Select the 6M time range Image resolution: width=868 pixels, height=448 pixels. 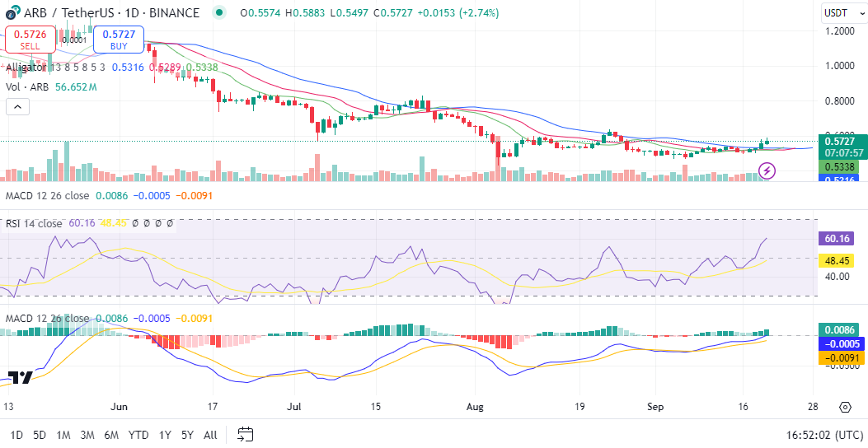[x=111, y=435]
